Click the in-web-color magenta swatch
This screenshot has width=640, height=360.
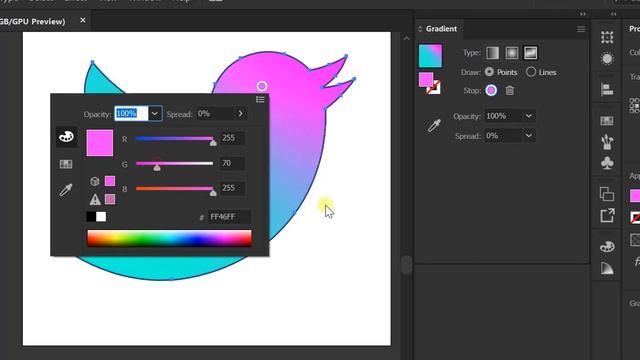click(110, 181)
